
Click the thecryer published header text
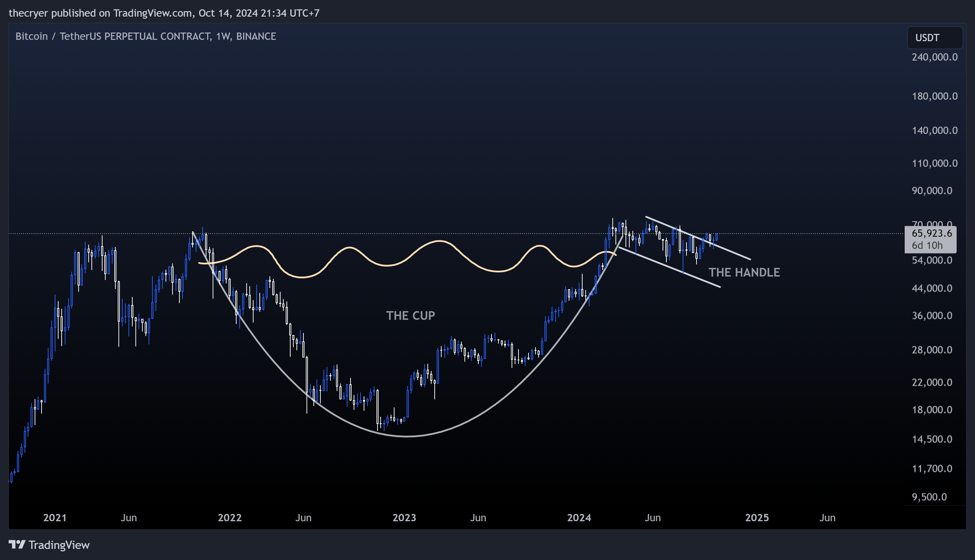coord(164,13)
